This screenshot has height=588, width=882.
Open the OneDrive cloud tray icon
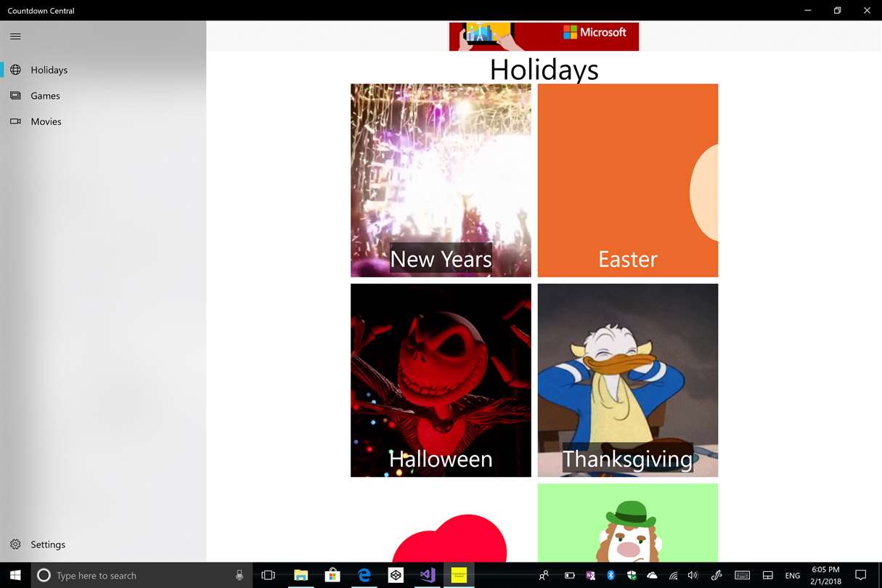(x=652, y=575)
